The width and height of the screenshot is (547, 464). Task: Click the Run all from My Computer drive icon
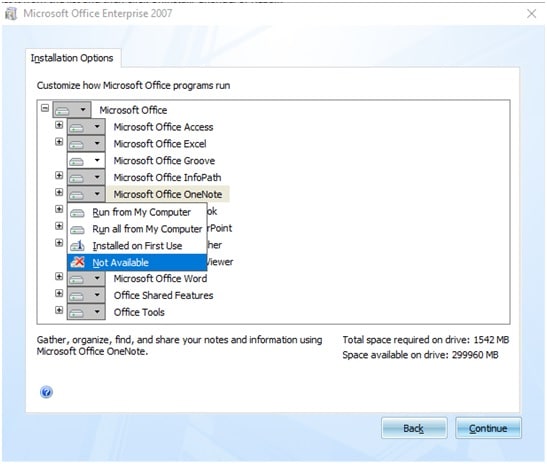77,230
